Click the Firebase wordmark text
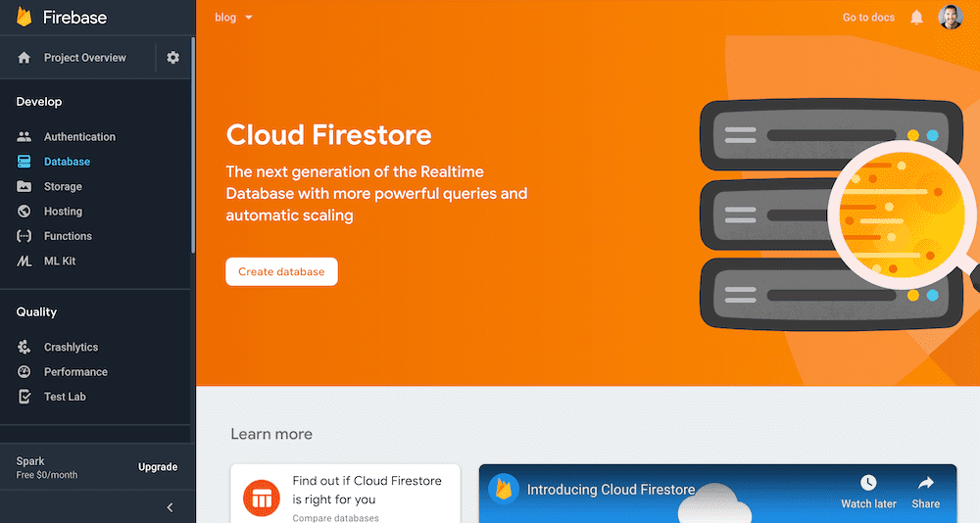 coord(74,18)
